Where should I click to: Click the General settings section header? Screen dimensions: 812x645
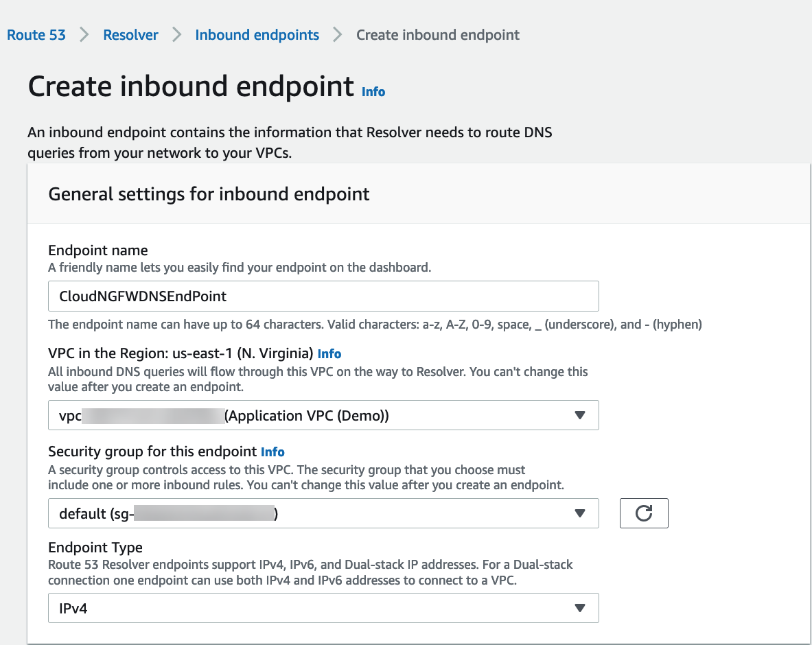pyautogui.click(x=209, y=194)
